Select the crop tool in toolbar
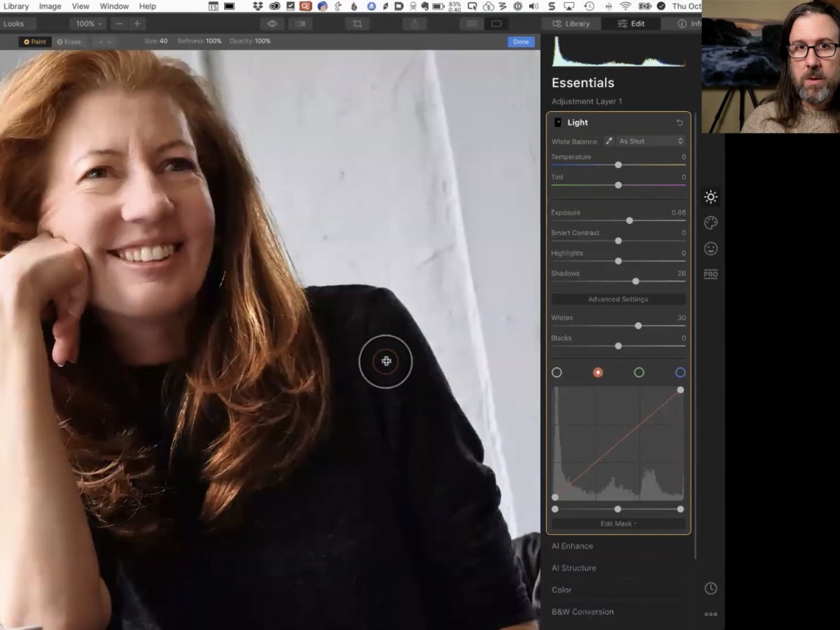Viewport: 840px width, 630px height. click(x=357, y=24)
